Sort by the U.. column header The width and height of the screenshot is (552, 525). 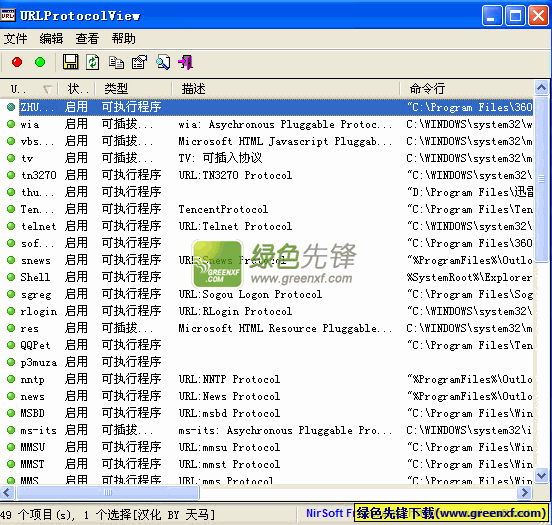click(29, 89)
